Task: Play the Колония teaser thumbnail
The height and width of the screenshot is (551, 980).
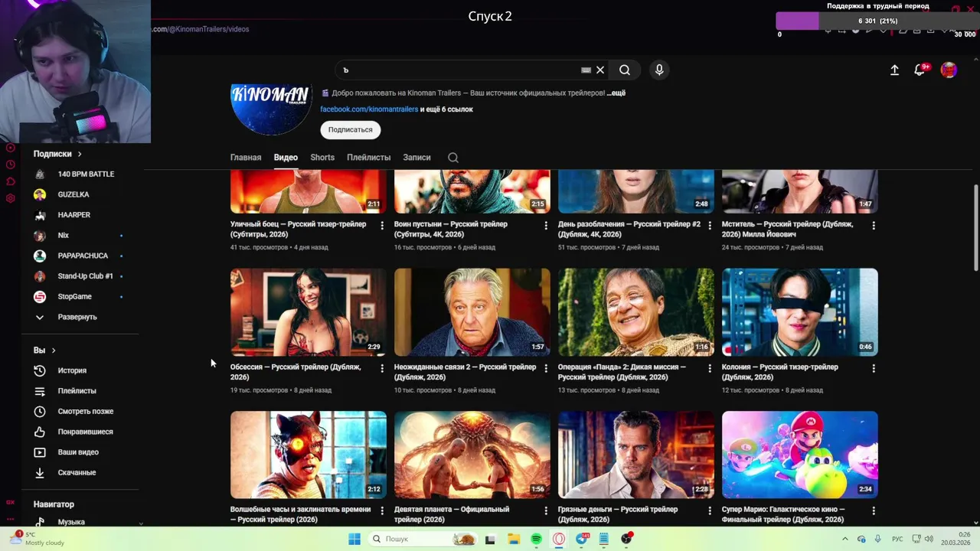Action: 799,312
